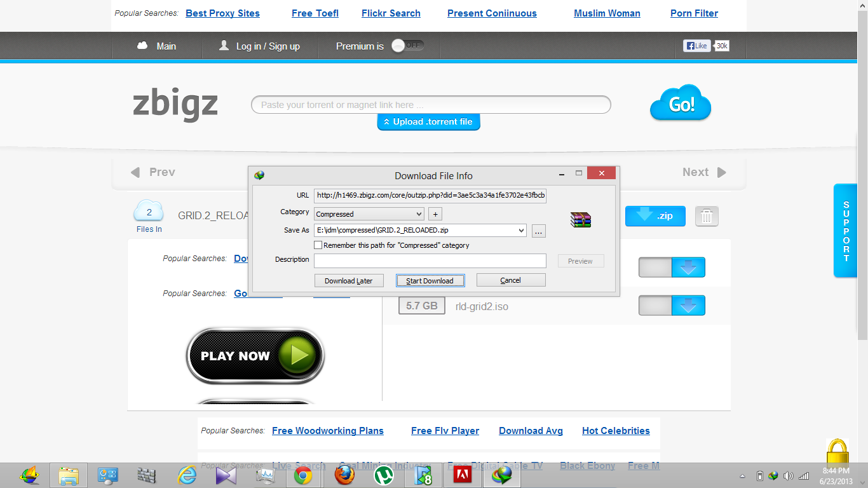Open Adobe Reader from the taskbar
Image resolution: width=868 pixels, height=488 pixels.
(x=462, y=475)
